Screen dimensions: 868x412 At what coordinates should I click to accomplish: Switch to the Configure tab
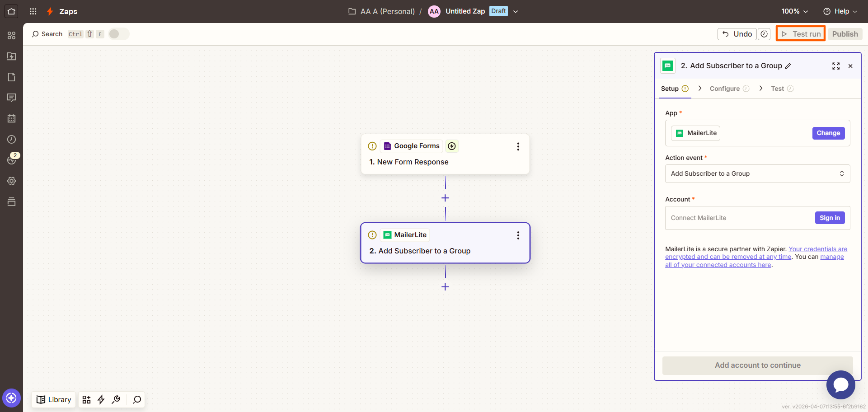(729, 89)
